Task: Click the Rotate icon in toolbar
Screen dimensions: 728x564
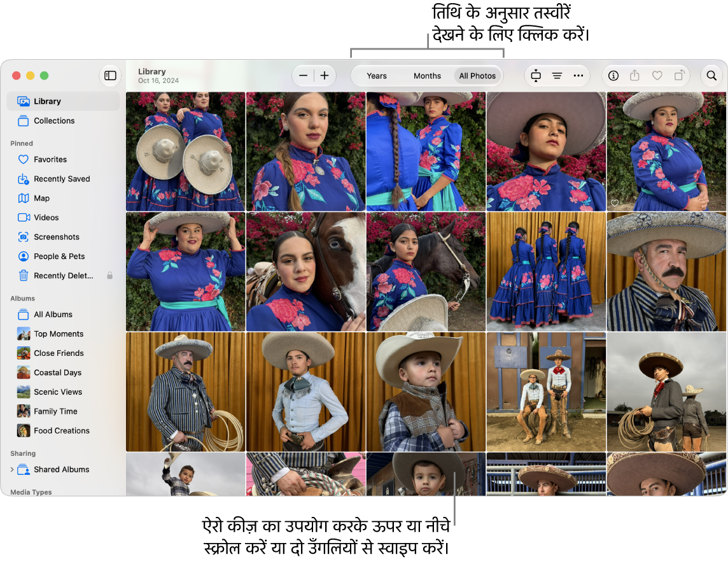Action: 679,76
